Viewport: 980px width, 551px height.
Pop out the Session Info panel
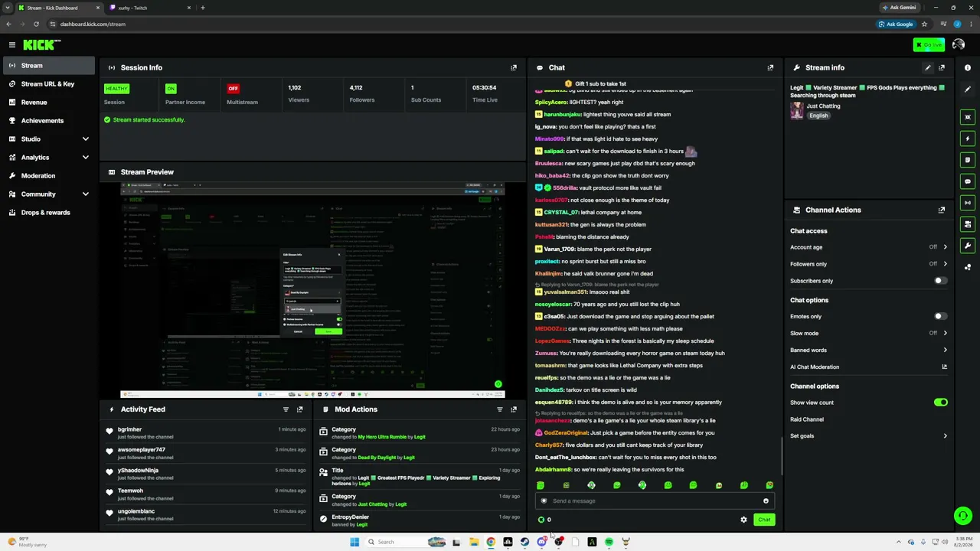[514, 67]
